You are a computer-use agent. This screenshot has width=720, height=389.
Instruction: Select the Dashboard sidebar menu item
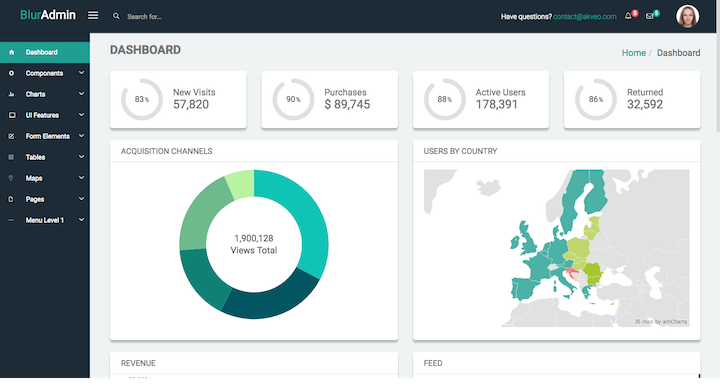click(x=45, y=52)
